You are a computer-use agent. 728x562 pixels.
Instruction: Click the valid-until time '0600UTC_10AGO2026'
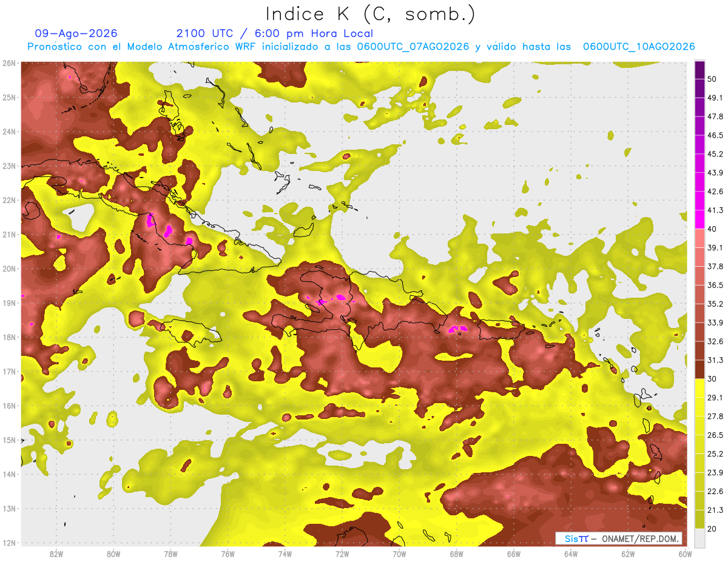[x=639, y=47]
